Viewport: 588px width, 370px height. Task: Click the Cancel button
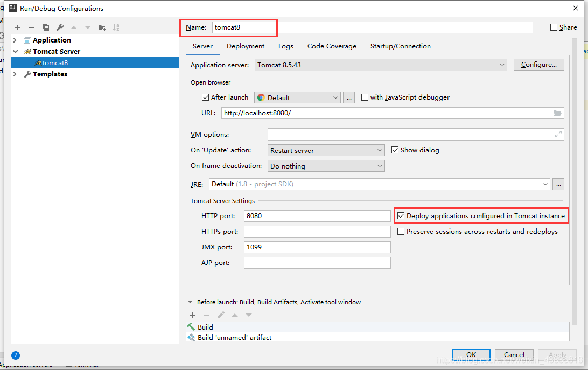(514, 354)
